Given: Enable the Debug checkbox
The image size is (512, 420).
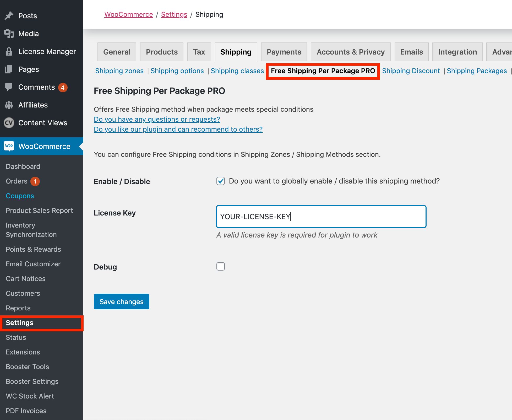Looking at the screenshot, I should [221, 266].
